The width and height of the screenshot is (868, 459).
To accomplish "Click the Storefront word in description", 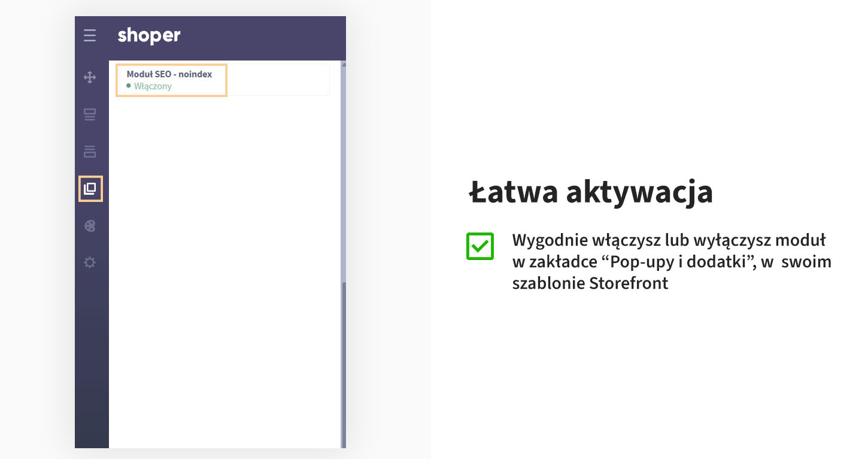I will tap(629, 283).
